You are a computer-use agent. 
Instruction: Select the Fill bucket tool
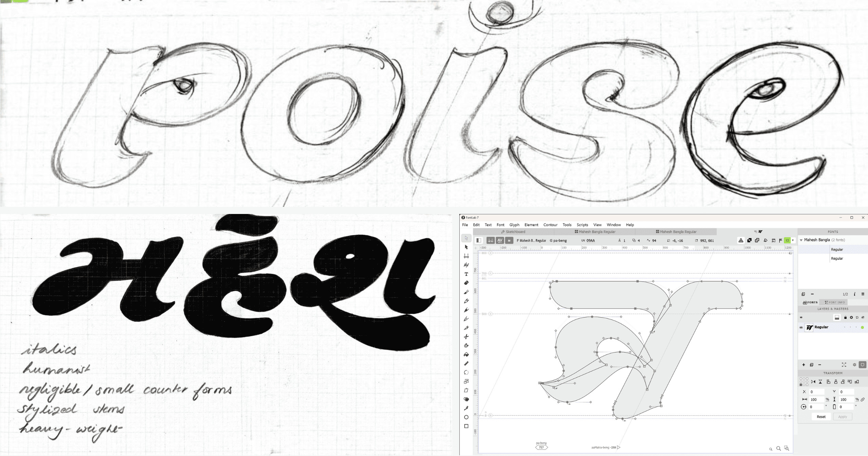click(466, 354)
